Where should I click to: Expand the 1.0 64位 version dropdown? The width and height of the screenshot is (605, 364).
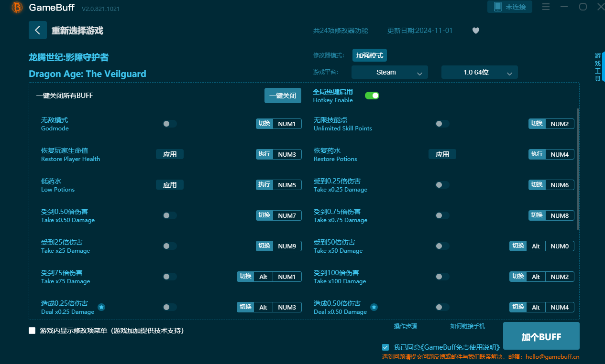(x=480, y=73)
